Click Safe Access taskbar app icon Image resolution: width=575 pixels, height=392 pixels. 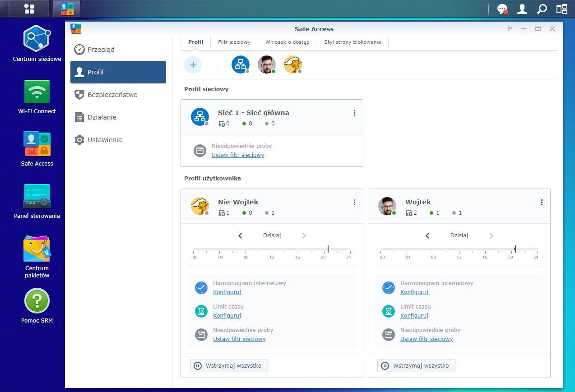click(67, 9)
